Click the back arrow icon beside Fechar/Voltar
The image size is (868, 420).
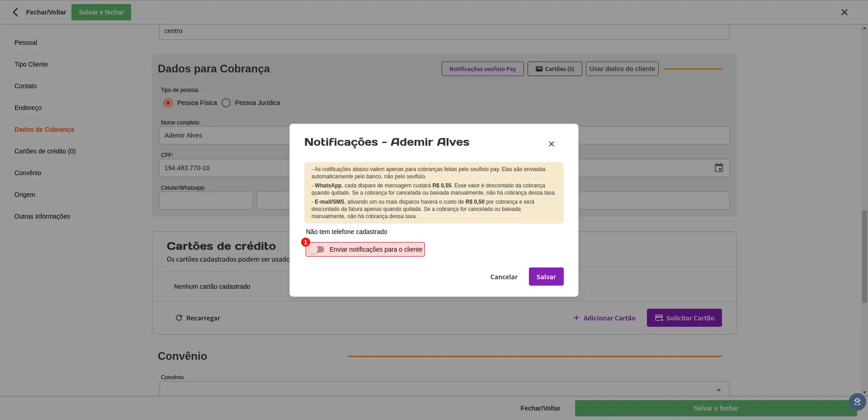(x=15, y=12)
